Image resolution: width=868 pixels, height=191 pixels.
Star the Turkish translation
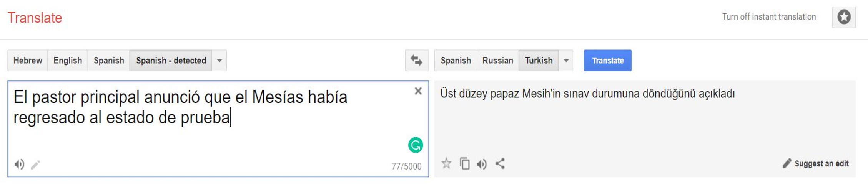click(x=446, y=164)
